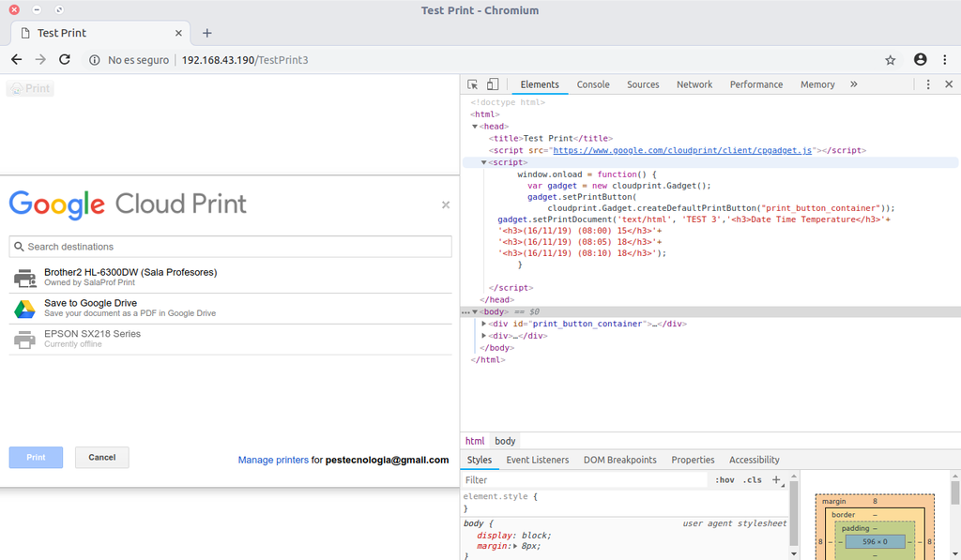The image size is (961, 560).
Task: Click the element.style rule
Action: tap(500, 496)
